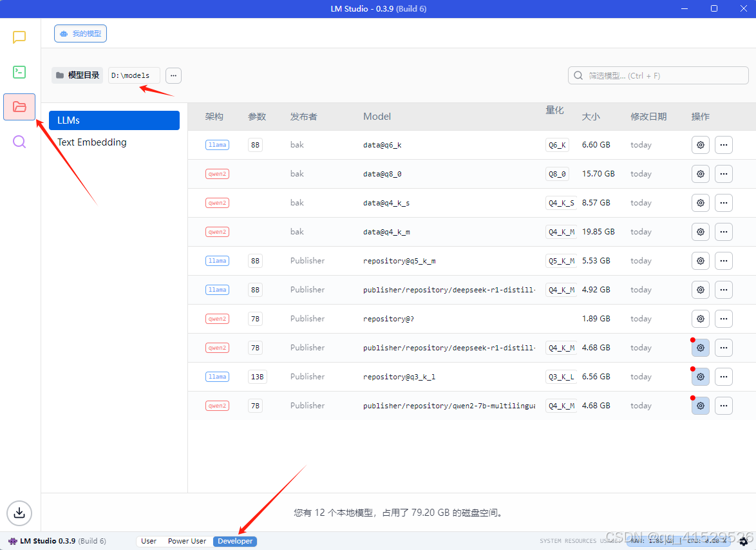Select the LLMs category
The height and width of the screenshot is (550, 756).
click(x=114, y=120)
